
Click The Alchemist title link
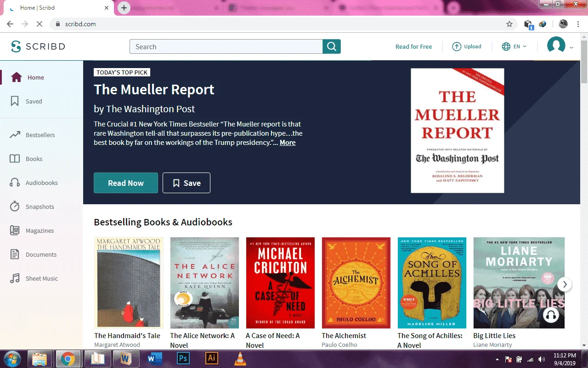click(x=344, y=336)
